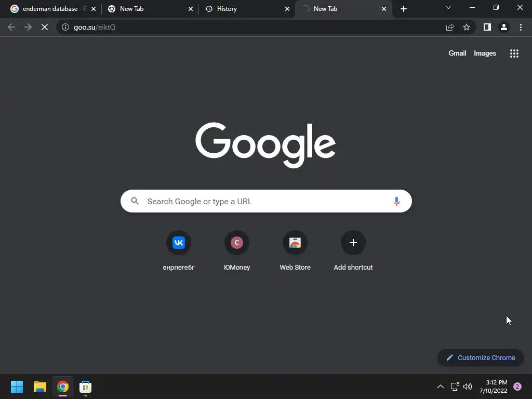Share this page icon

point(450,27)
